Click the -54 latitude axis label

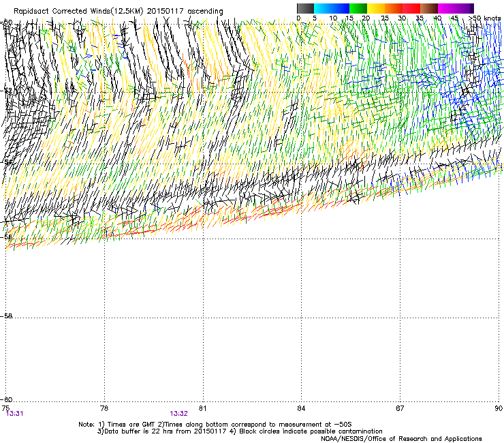click(6, 162)
